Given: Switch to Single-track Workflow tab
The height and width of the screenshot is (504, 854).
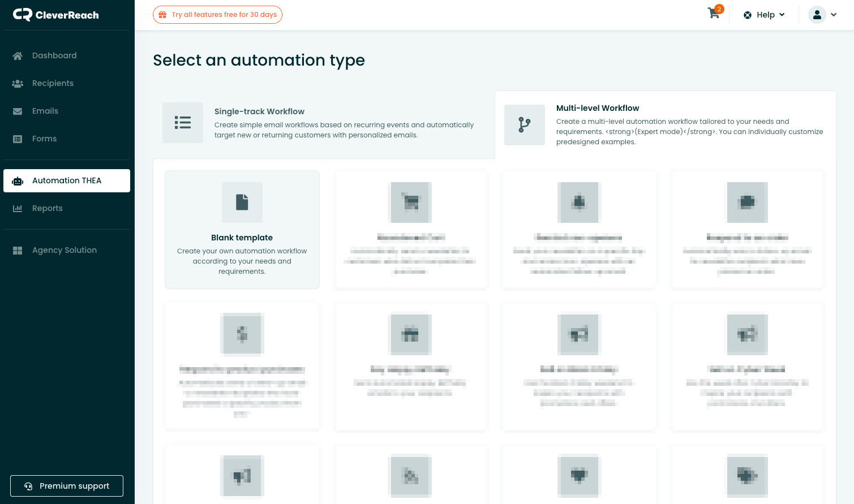Looking at the screenshot, I should (x=324, y=123).
